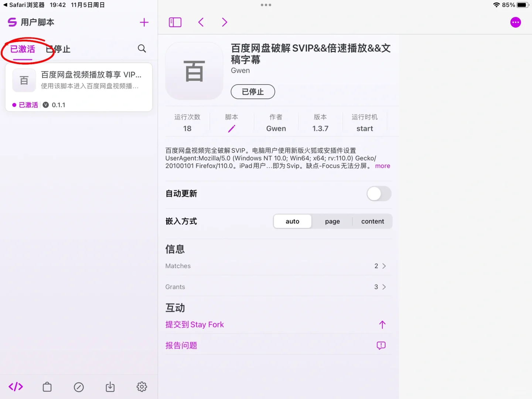This screenshot has width=532, height=399.
Task: Open the extension bag/store icon
Action: 47,386
